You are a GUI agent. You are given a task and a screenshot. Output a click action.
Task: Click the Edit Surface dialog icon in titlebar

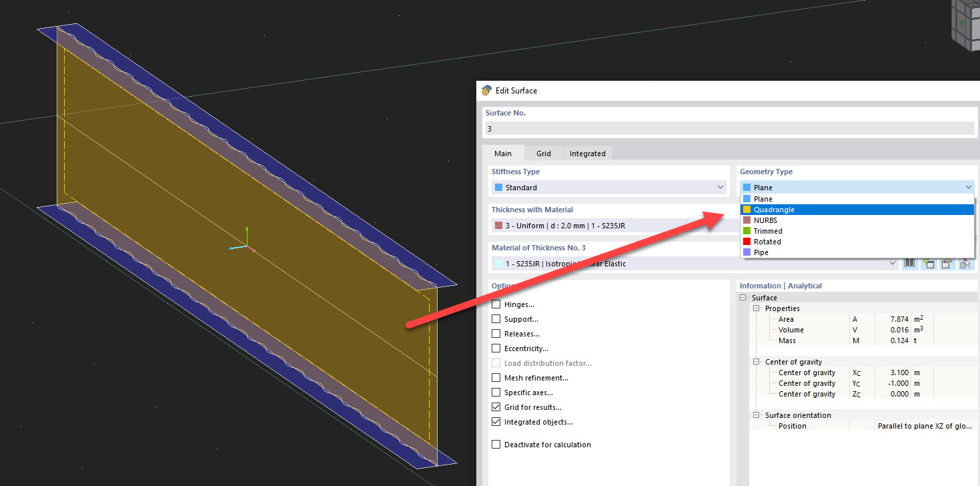tap(488, 90)
